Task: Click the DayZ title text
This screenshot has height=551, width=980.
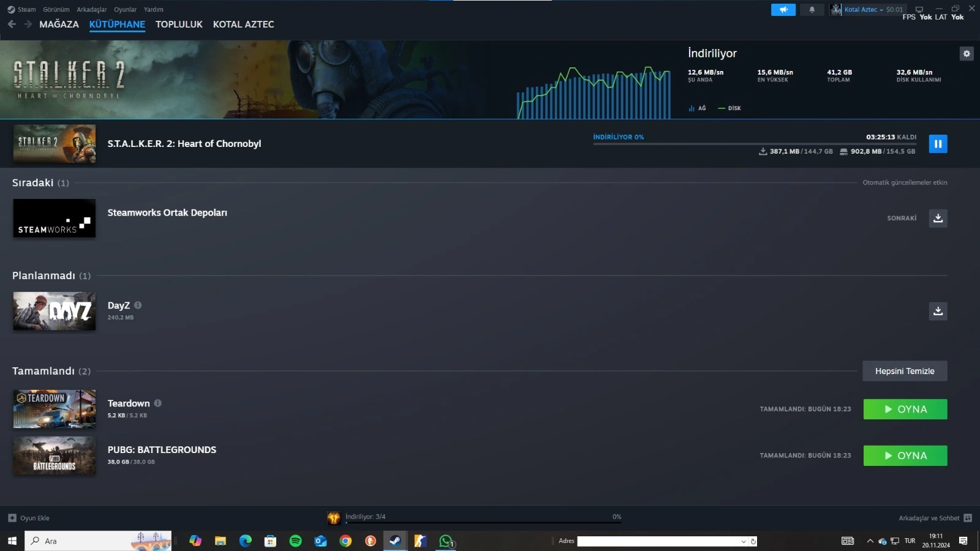Action: (119, 305)
